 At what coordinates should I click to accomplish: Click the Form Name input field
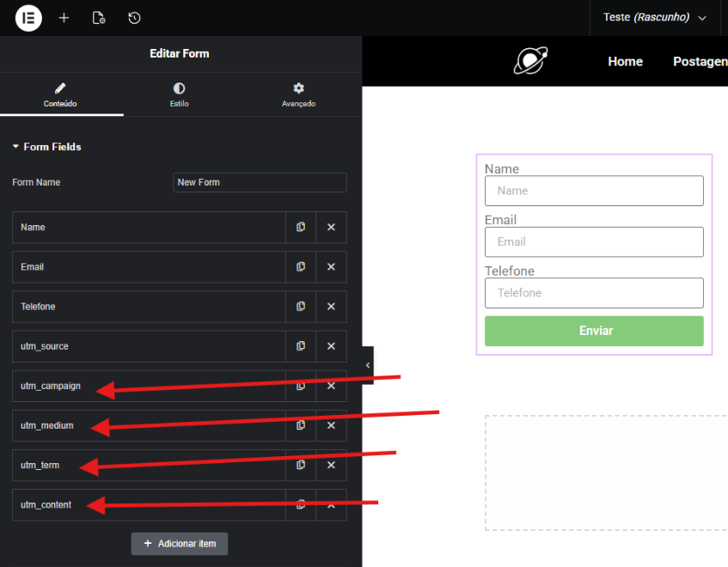[260, 182]
